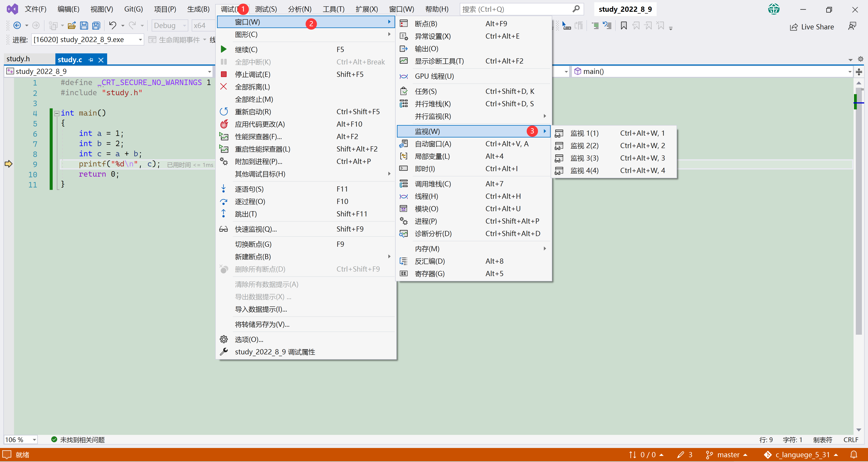Screen dimensions: 868x462
Task: Open the zoom level 106% dropdown
Action: click(34, 440)
